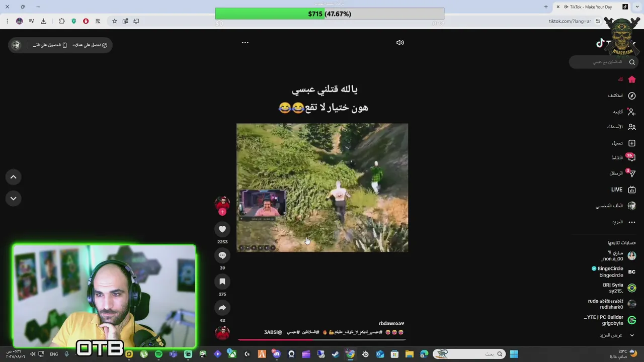Open TikTok For You home feed
This screenshot has width=644, height=362.
(627, 79)
